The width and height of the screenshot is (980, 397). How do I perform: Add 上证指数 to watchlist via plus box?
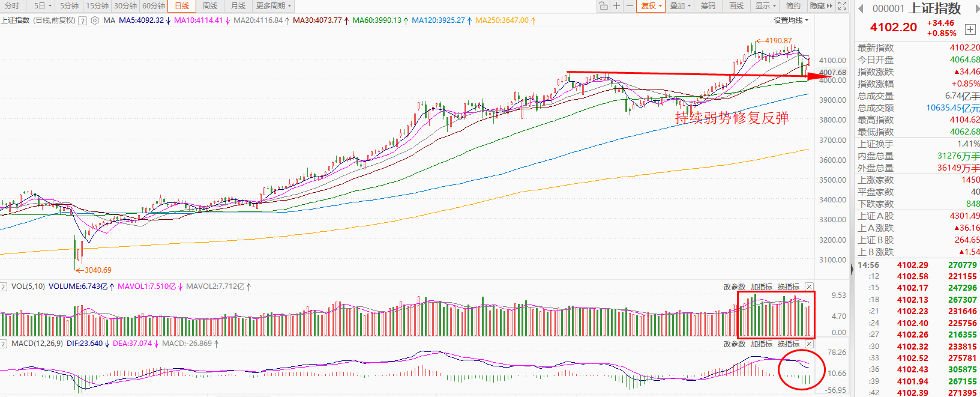coord(970,29)
